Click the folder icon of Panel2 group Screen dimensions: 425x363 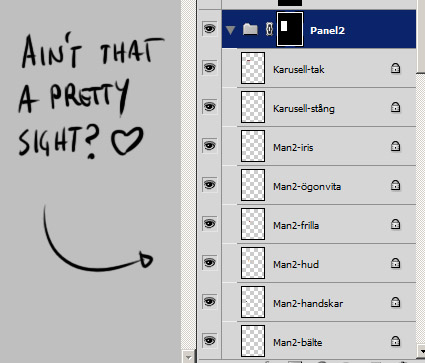coord(250,30)
